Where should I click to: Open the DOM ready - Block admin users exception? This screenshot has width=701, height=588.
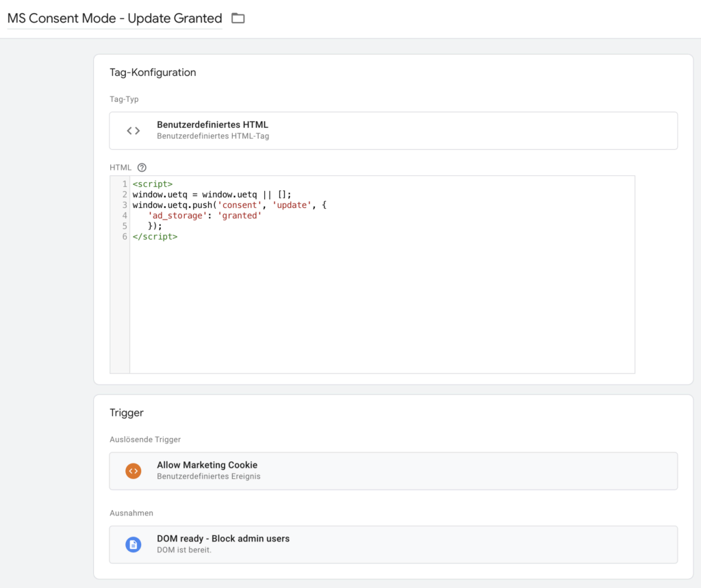[394, 545]
